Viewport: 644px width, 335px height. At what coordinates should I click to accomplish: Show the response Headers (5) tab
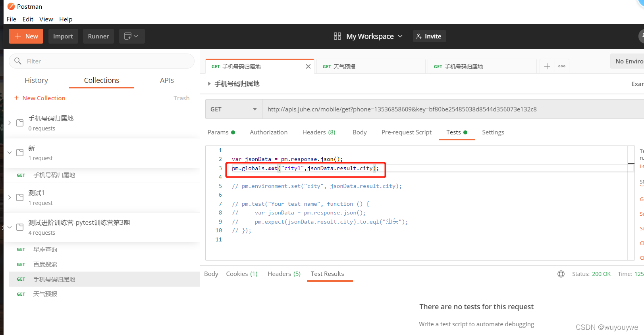[x=284, y=274]
